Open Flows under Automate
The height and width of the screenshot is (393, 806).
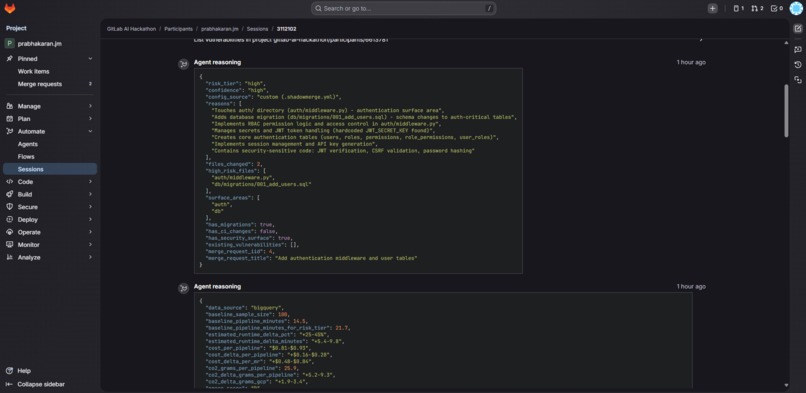[x=50, y=157]
